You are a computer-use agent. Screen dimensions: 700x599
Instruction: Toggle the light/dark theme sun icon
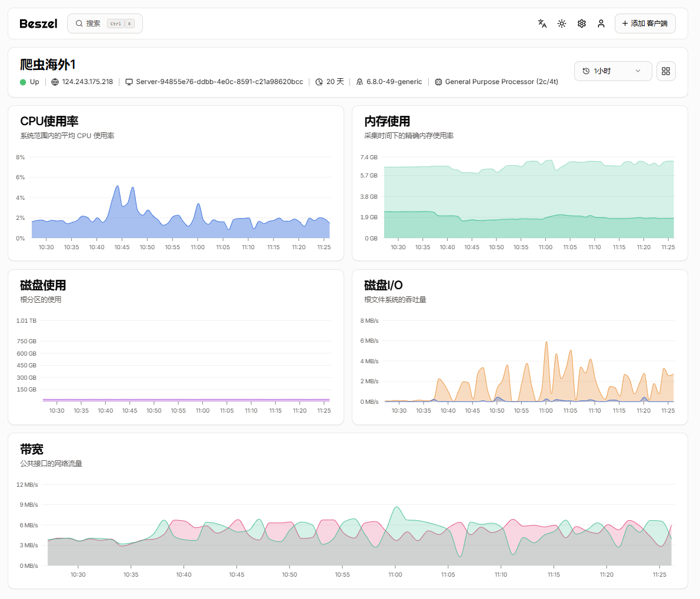[562, 24]
